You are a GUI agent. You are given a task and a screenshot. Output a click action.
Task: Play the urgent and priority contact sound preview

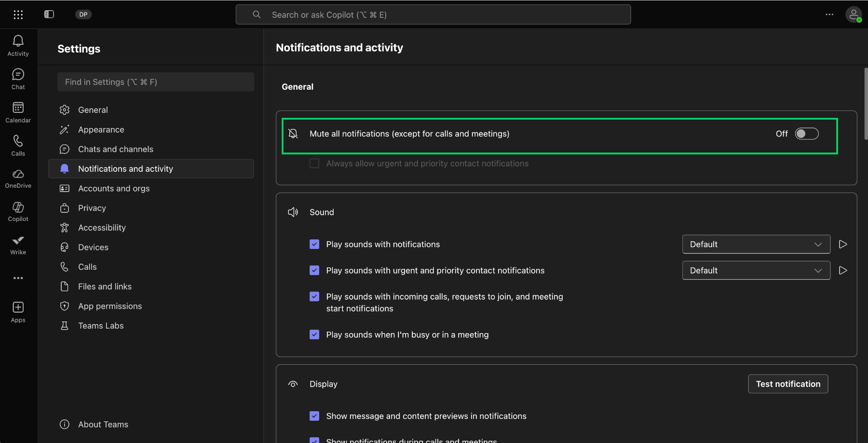pyautogui.click(x=843, y=270)
